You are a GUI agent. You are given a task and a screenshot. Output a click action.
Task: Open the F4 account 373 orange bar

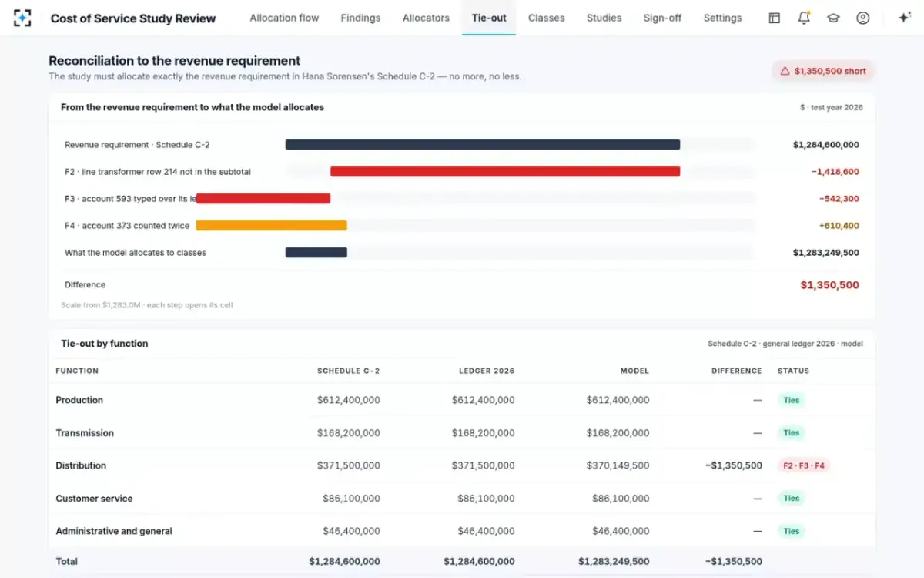[x=272, y=226]
